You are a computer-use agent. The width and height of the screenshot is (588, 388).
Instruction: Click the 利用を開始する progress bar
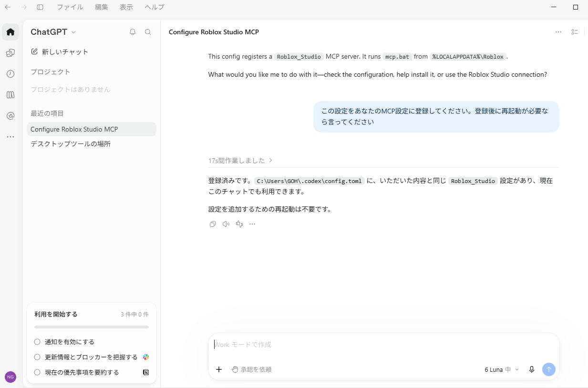pos(92,327)
